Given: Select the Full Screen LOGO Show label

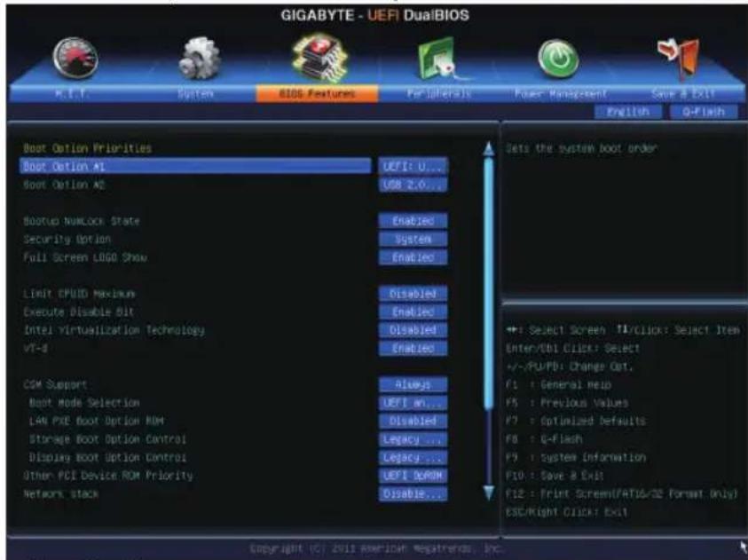Looking at the screenshot, I should coord(85,257).
